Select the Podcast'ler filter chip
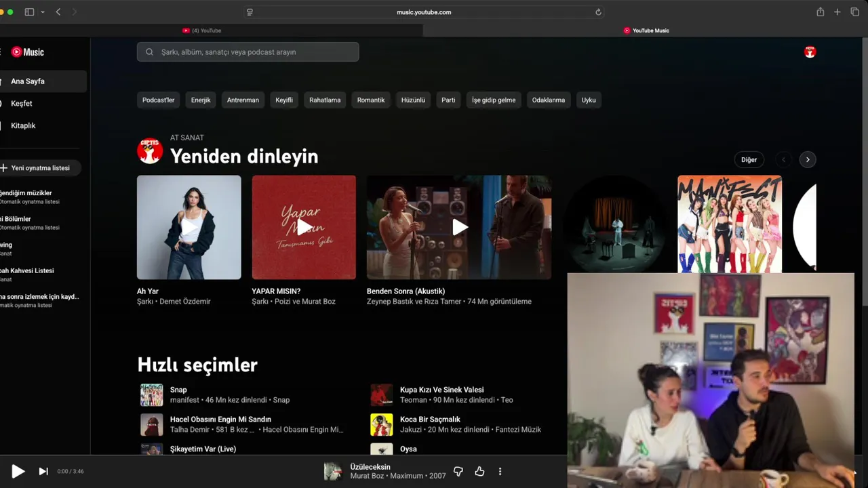The image size is (868, 488). (x=158, y=100)
